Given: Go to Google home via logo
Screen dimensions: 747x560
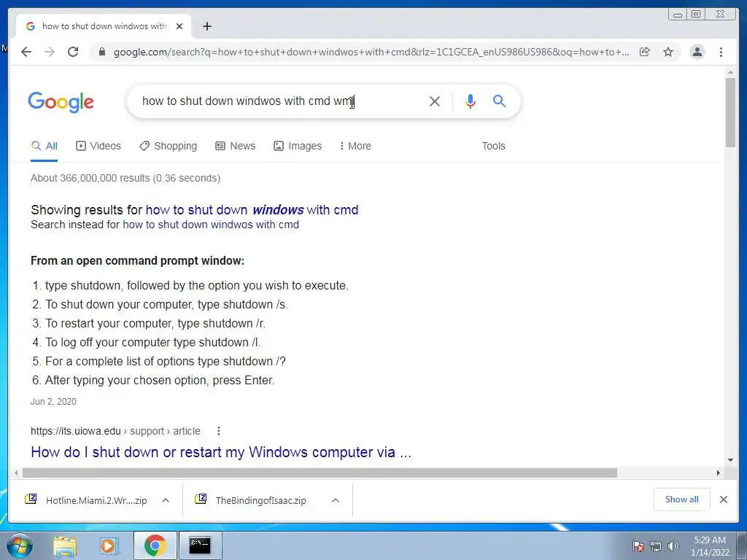Looking at the screenshot, I should pyautogui.click(x=61, y=102).
